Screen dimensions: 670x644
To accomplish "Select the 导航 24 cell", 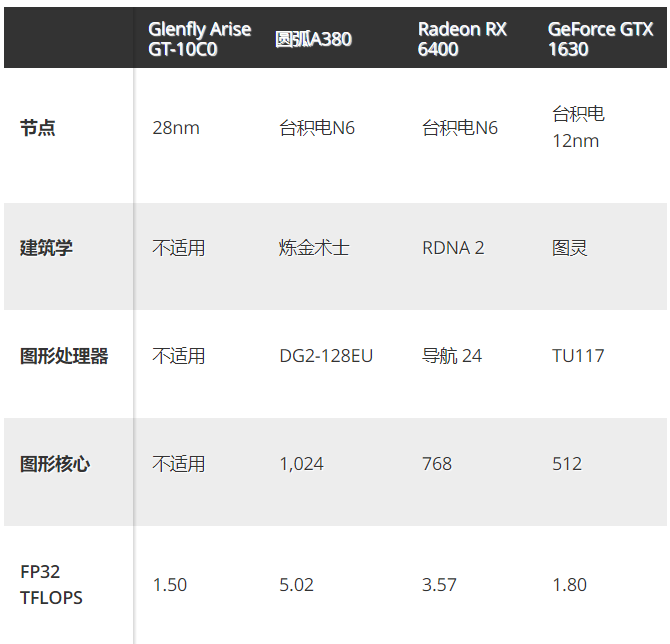I will click(452, 356).
